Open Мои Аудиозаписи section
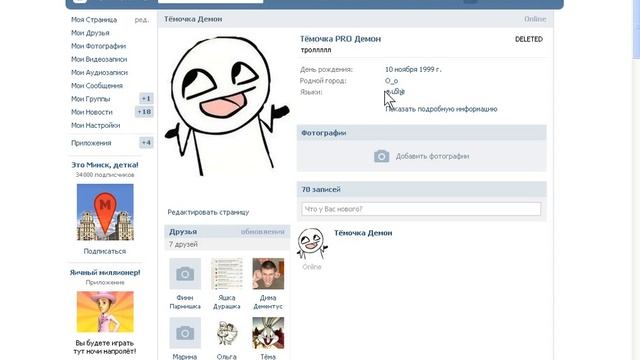Image resolution: width=640 pixels, height=360 pixels. coord(100,72)
